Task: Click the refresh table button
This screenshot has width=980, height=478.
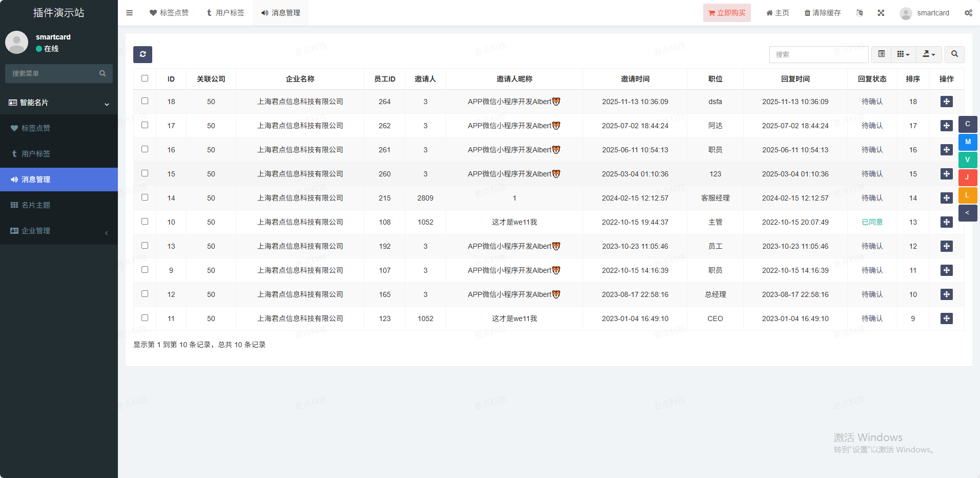Action: tap(142, 54)
